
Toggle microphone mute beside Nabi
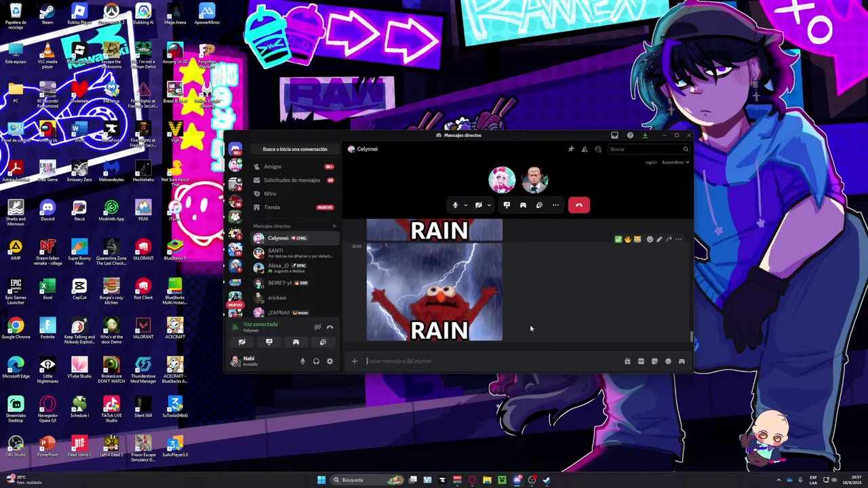coord(302,361)
